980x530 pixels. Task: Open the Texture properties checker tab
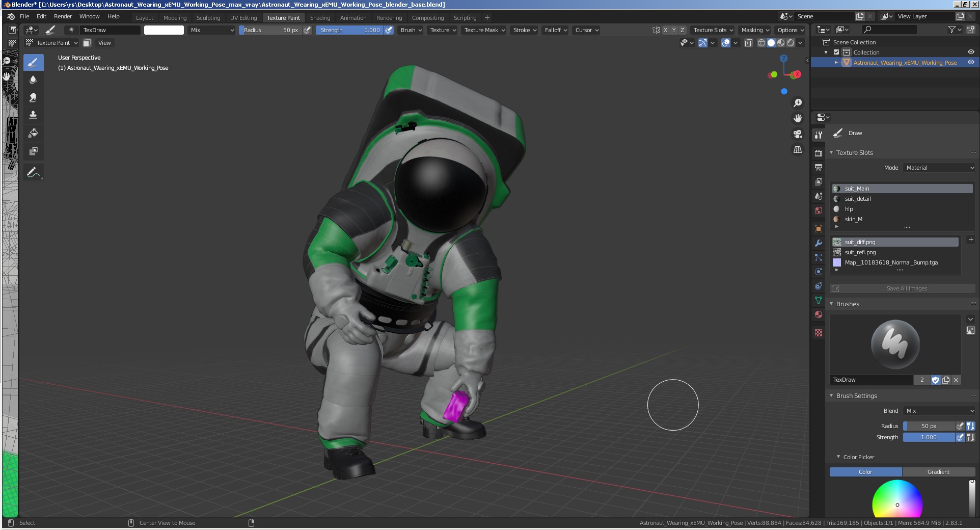(x=819, y=333)
